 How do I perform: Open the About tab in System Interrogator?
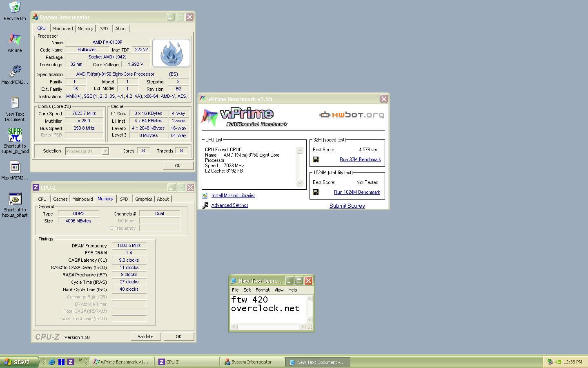click(x=121, y=29)
